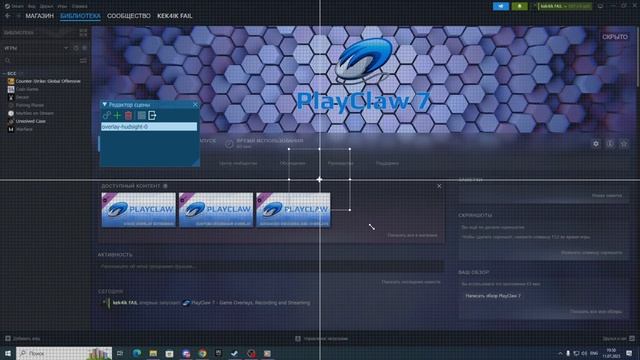The image size is (640, 360).
Task: Open the ИГРЫ filter dropdown in the sidebar
Action: pos(66,48)
